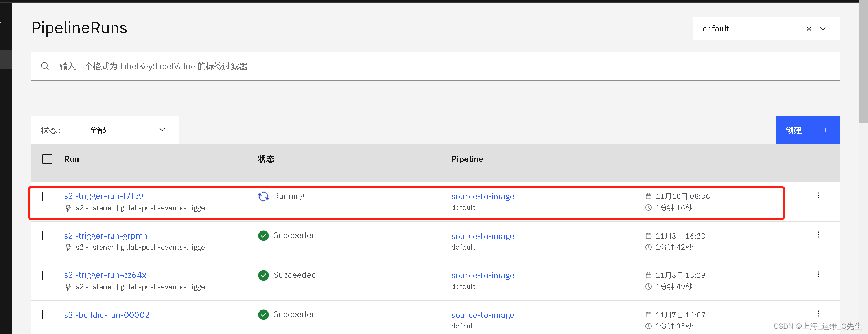
Task: Click the clock icon next to 1分钟 35秒
Action: coord(649,326)
